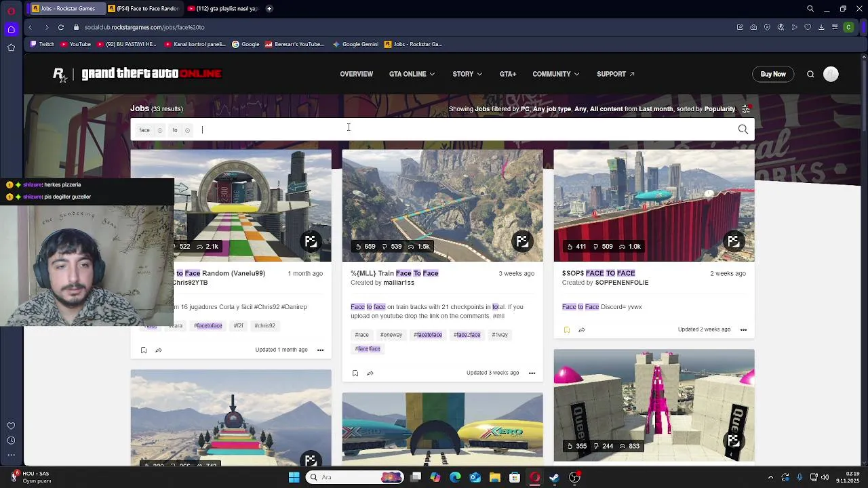This screenshot has height=488, width=868.
Task: Open the user profile avatar
Action: [831, 75]
